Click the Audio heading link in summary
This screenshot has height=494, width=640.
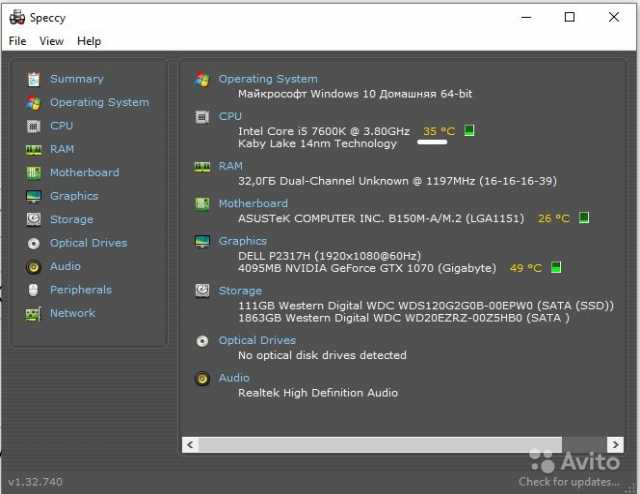(234, 378)
